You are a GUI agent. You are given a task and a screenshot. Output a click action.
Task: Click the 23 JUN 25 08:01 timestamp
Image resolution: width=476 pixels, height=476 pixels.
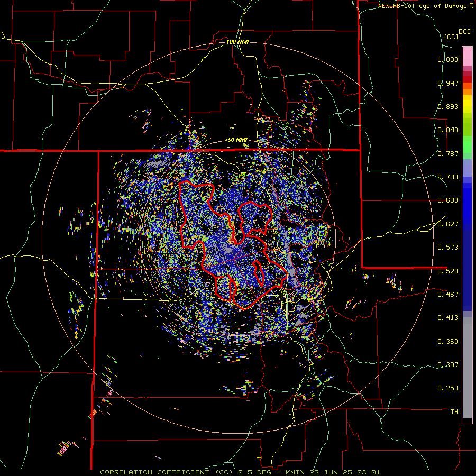pos(345,472)
